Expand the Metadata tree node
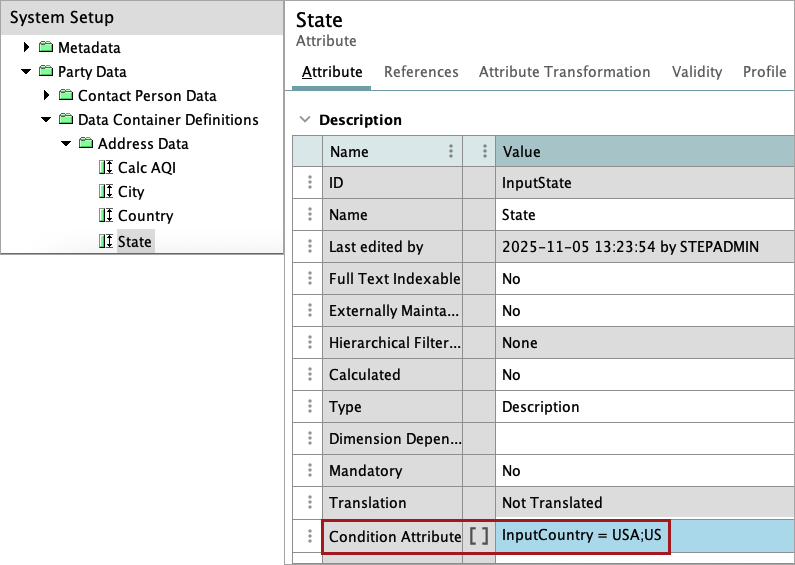Viewport: 795px width, 565px height. (x=27, y=48)
